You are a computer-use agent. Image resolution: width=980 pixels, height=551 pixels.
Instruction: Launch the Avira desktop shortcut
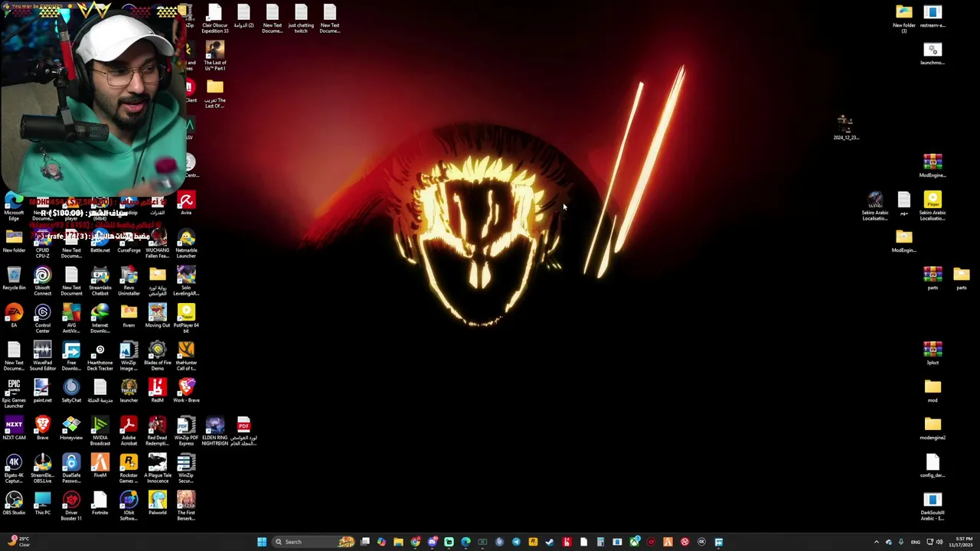(186, 204)
